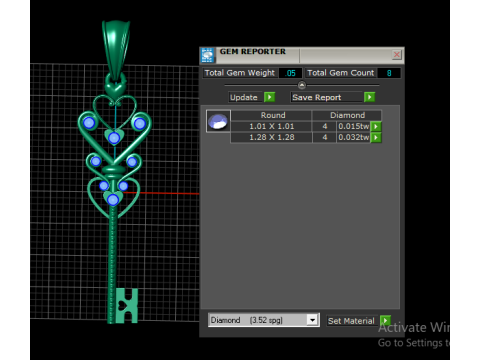Click green arrow next to Set Material
The image size is (480, 360).
385,321
